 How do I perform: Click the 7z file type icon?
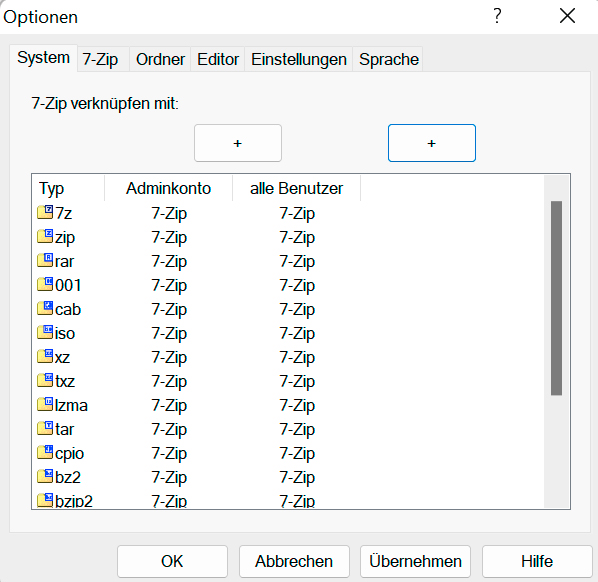point(45,212)
